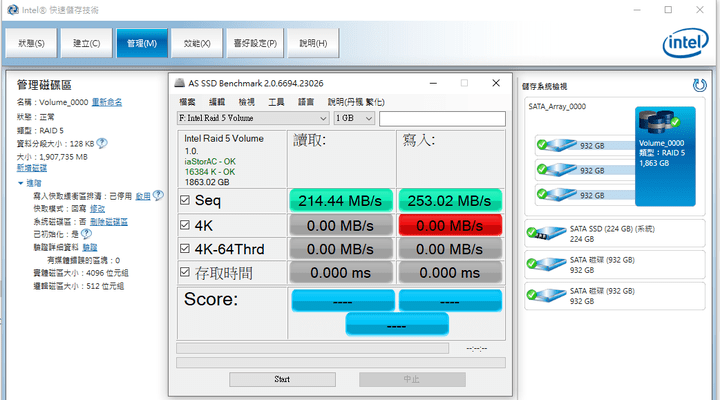Click the help icon beside 已初始化：是
The height and width of the screenshot is (400, 720).
[x=86, y=234]
